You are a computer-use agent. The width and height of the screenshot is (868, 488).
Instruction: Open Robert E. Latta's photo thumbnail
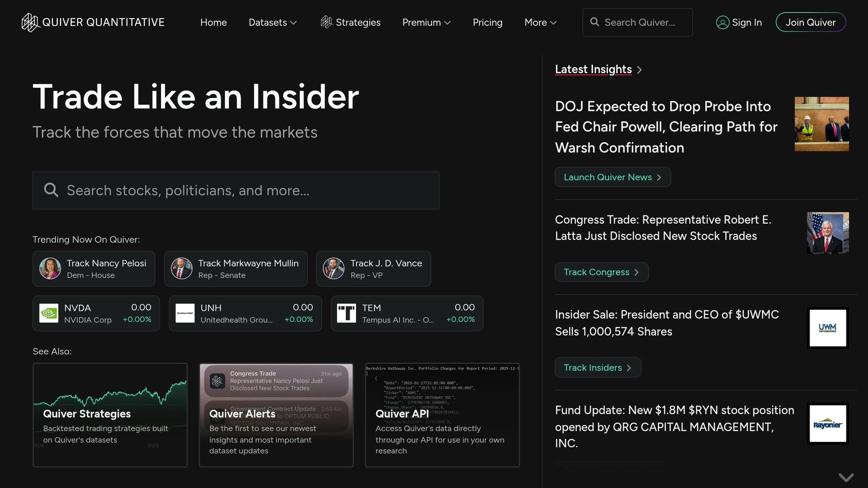828,233
